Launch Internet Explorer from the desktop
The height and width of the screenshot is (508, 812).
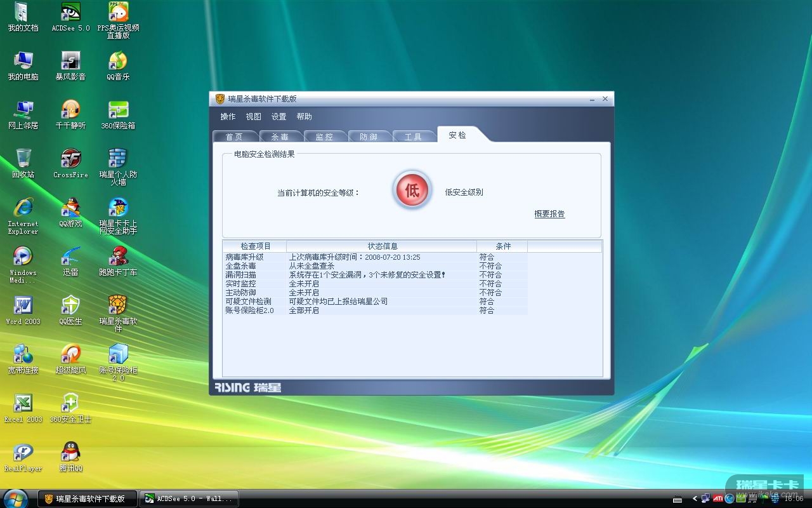[x=23, y=217]
